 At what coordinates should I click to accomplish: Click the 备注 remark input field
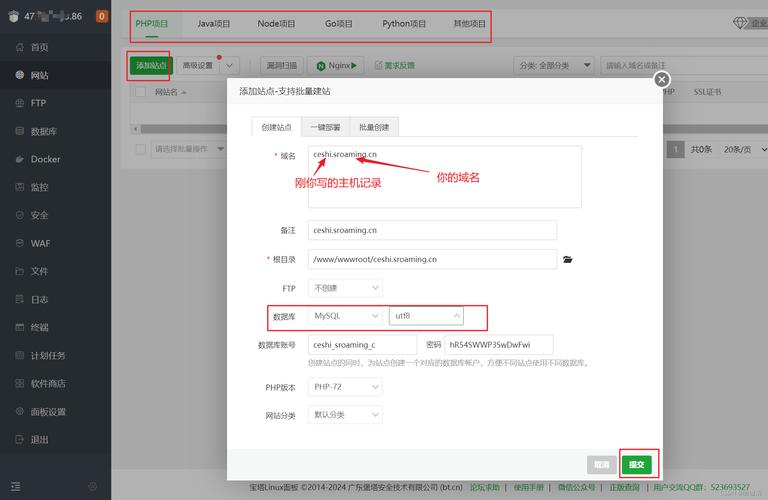point(432,230)
